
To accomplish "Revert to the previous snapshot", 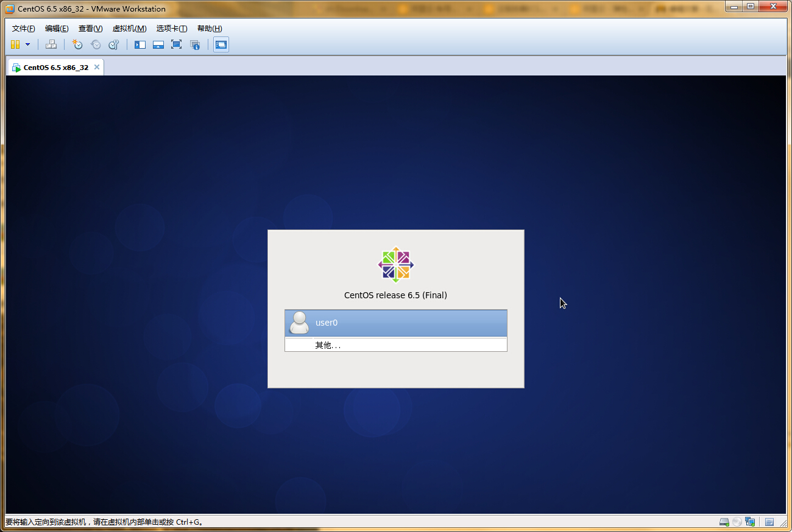I will 96,44.
